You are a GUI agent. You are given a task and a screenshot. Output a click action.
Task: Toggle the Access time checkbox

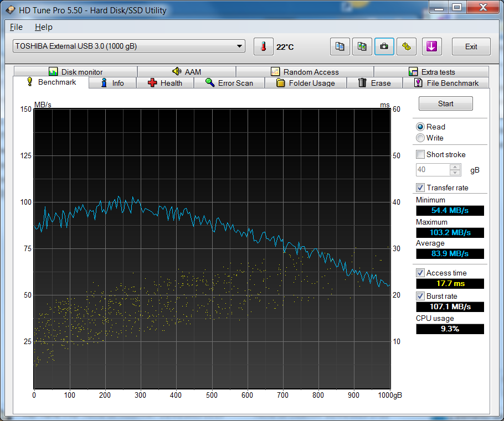(x=420, y=273)
